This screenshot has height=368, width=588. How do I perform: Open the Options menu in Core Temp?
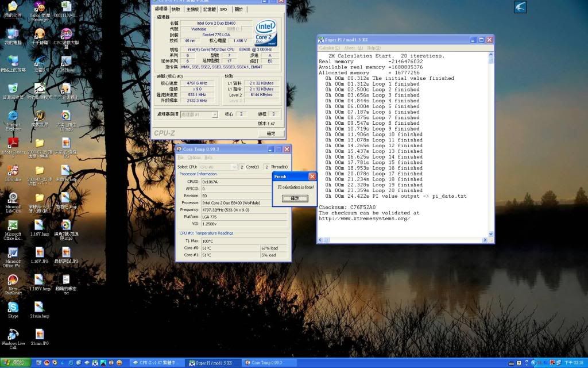(x=194, y=158)
